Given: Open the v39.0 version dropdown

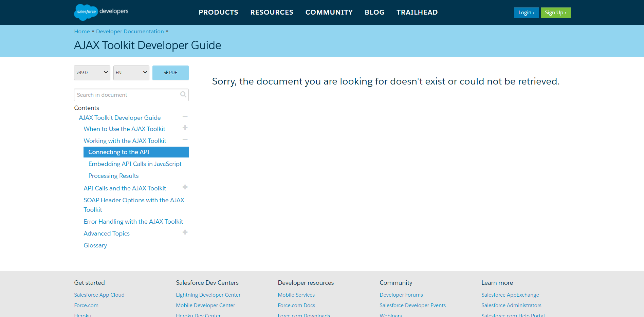Looking at the screenshot, I should (x=92, y=73).
